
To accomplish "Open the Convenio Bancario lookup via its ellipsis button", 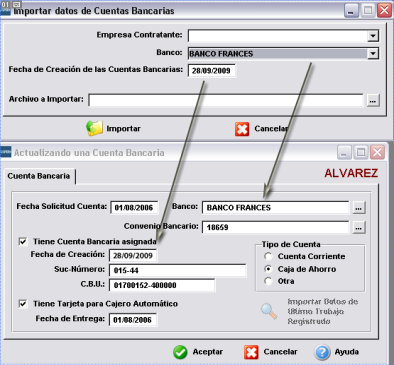I will [359, 228].
